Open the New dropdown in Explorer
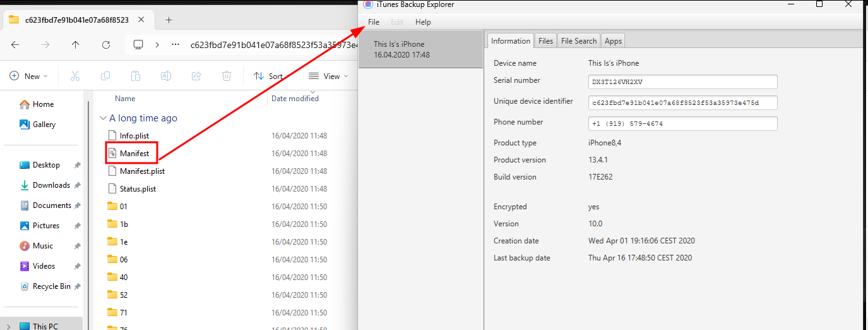The width and height of the screenshot is (868, 330). (28, 76)
